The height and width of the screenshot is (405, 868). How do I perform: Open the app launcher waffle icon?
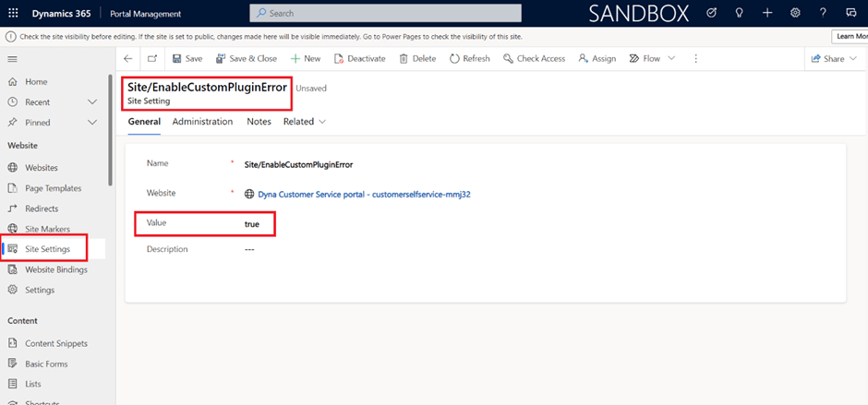pyautogui.click(x=15, y=14)
